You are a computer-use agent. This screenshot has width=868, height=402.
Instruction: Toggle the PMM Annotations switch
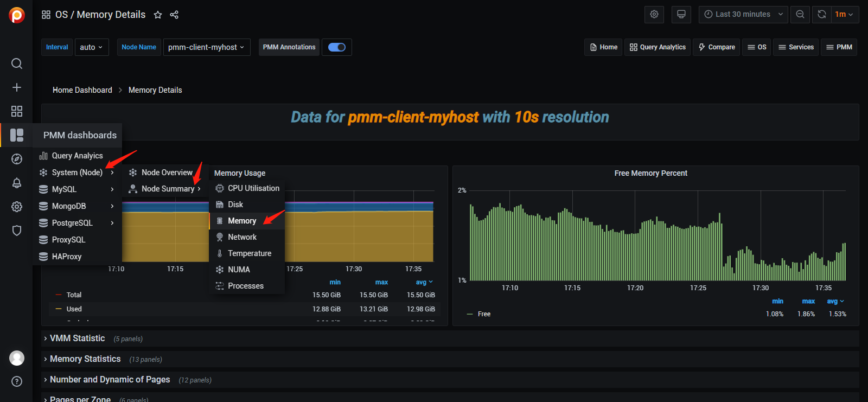pos(337,47)
